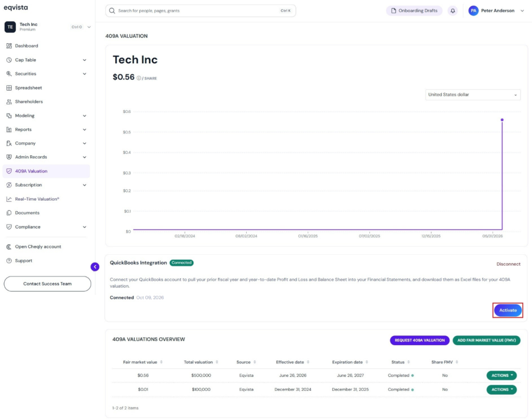Click the search magnifier icon
Image resolution: width=532 pixels, height=419 pixels.
112,11
